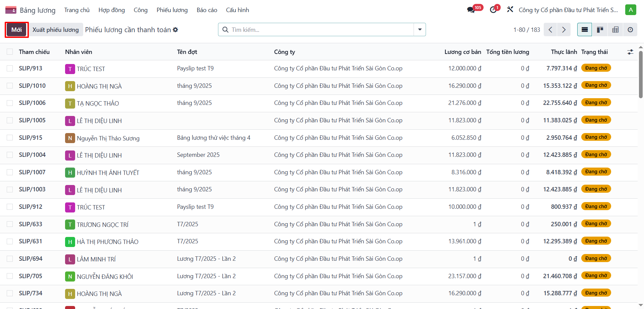
Task: Click Đang chờ badge on SLIP/1003
Action: tap(596, 189)
